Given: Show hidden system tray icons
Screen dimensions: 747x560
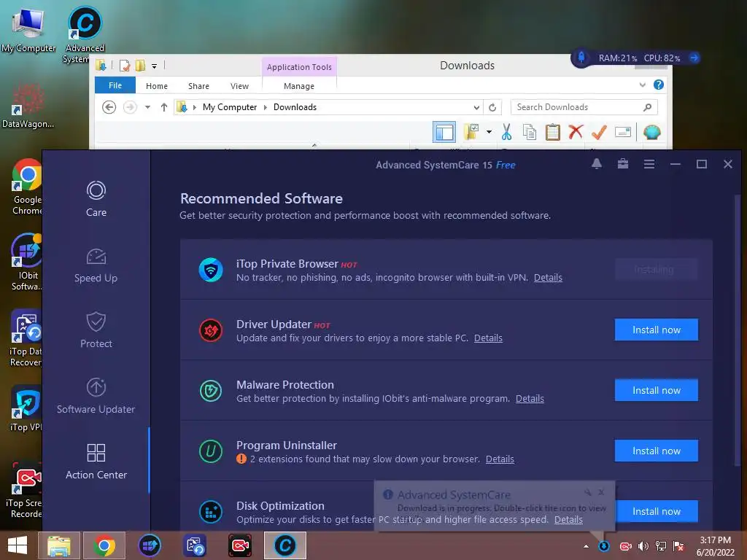Looking at the screenshot, I should click(x=586, y=546).
